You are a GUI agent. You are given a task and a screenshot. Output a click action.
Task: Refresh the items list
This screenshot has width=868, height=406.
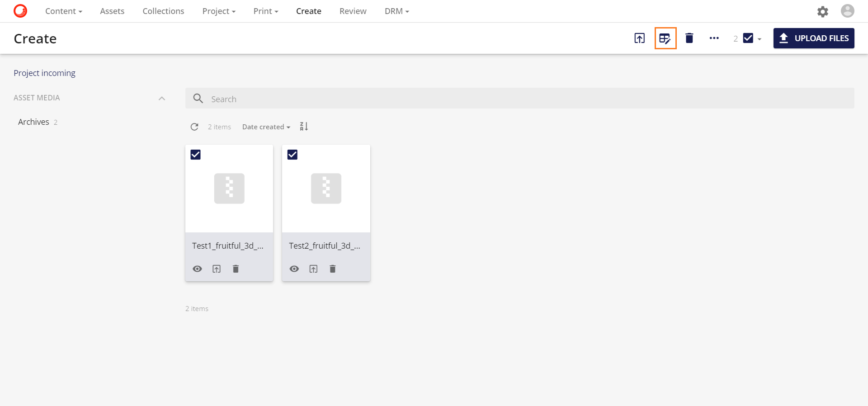tap(194, 127)
